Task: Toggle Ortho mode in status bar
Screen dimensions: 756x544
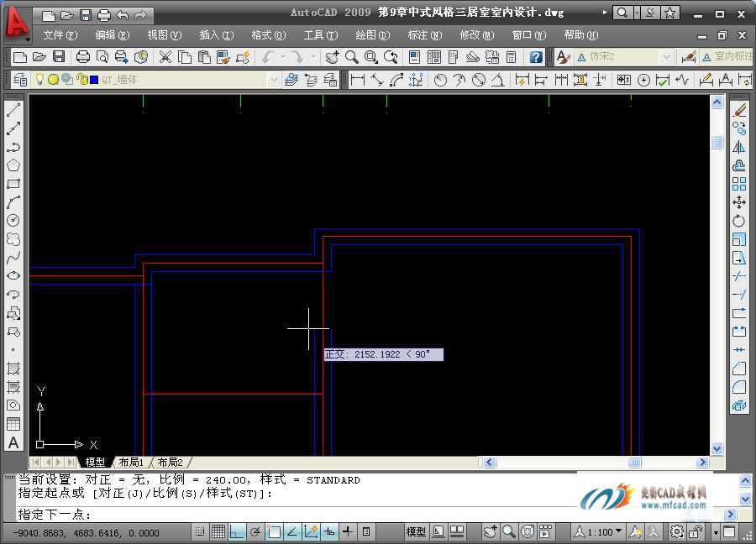Action: (x=237, y=532)
